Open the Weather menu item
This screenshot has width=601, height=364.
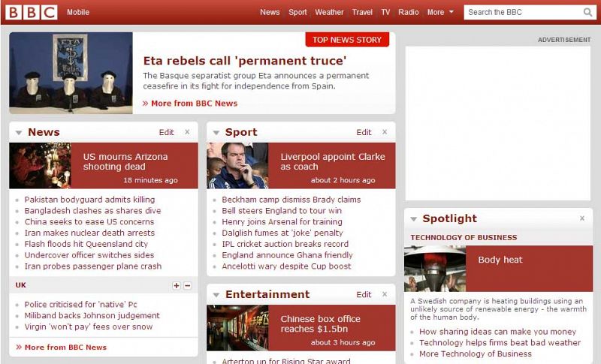point(329,12)
